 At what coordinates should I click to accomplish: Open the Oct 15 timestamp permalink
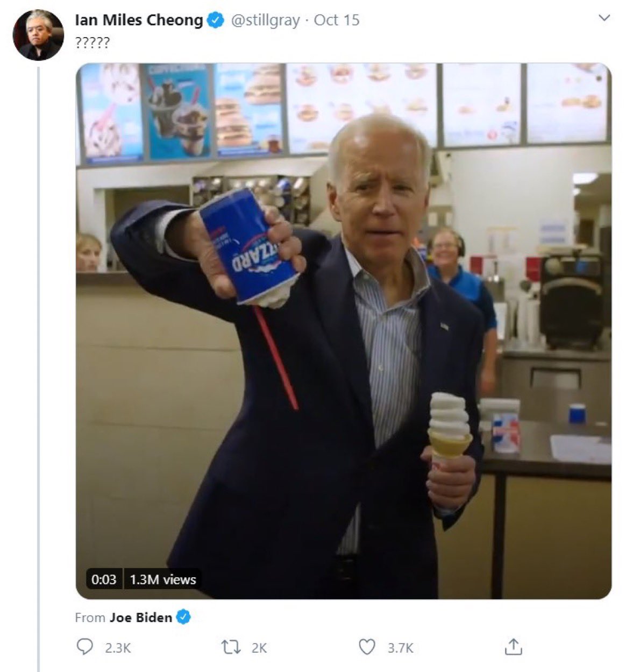click(x=337, y=20)
